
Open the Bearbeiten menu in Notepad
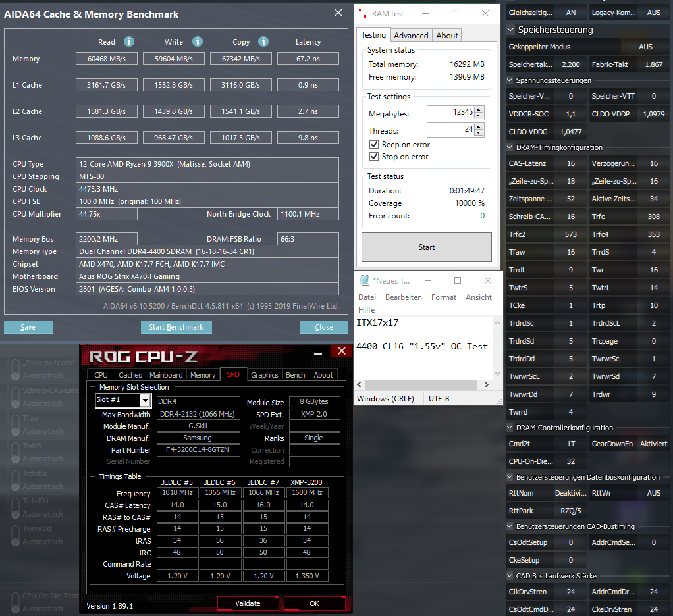(x=404, y=297)
